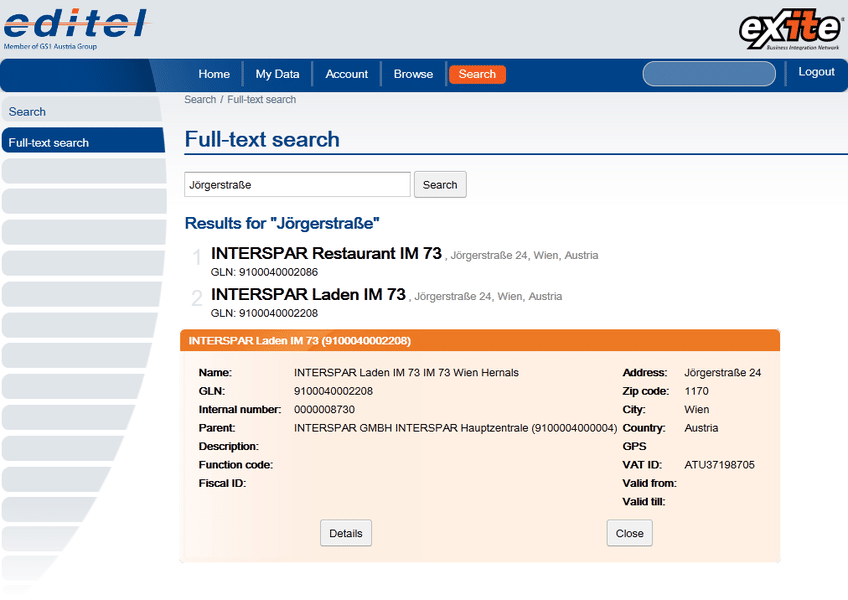
Task: Open result INTERSPAR Restaurant IM 73
Action: click(x=326, y=253)
